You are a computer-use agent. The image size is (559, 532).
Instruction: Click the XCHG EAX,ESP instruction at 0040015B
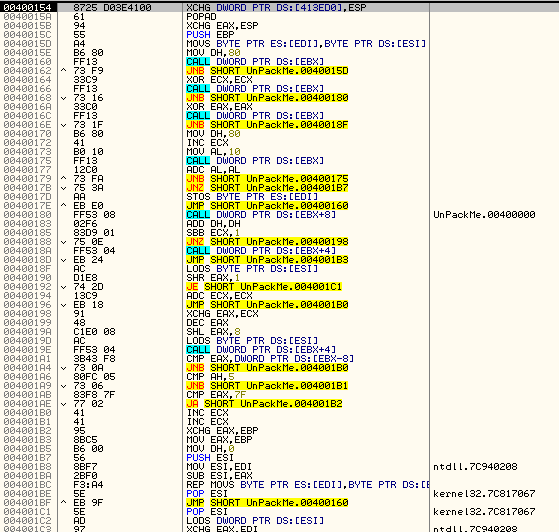(x=222, y=26)
